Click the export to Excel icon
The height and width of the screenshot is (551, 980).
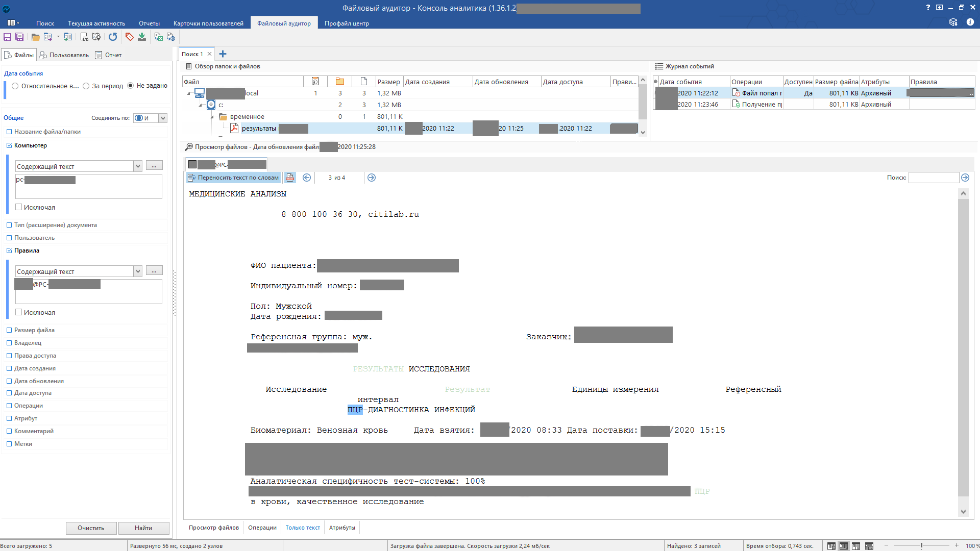(159, 37)
